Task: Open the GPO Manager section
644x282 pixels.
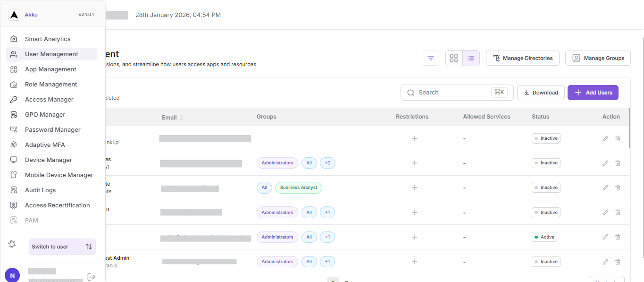Action: [45, 114]
